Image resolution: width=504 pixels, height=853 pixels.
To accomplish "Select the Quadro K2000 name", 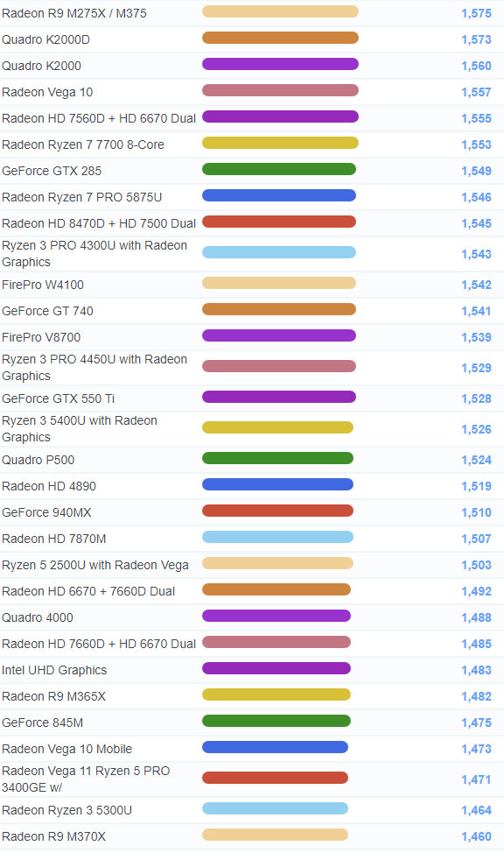I will coord(41,66).
